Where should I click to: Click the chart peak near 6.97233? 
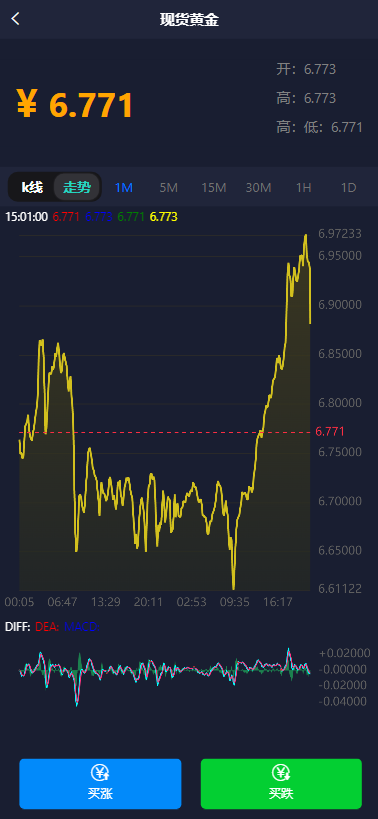305,236
